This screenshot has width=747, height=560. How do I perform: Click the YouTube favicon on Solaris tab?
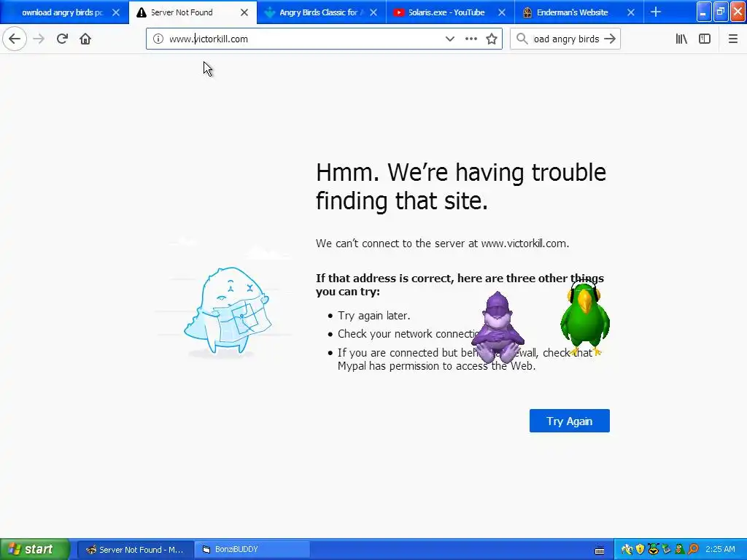[399, 12]
